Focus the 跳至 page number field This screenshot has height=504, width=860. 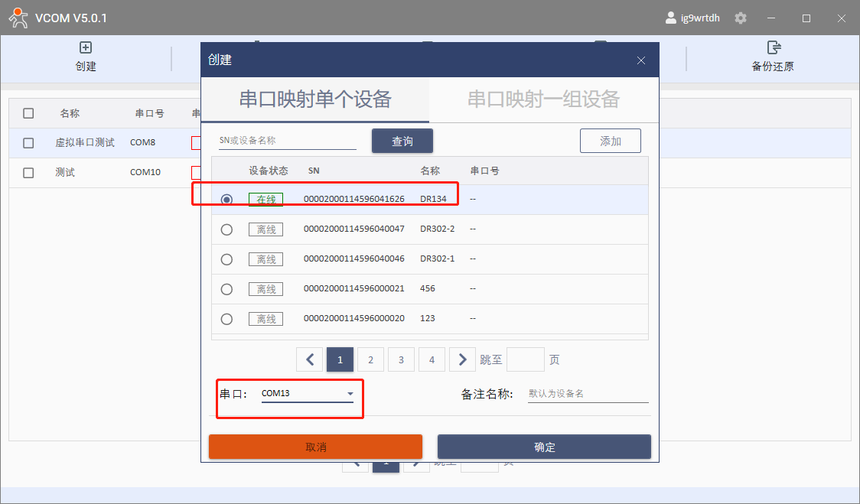coord(526,359)
